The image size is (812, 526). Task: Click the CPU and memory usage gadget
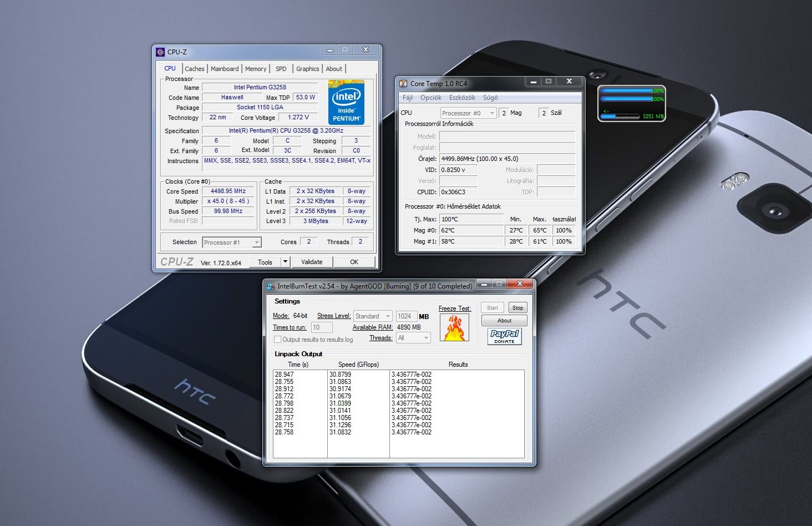tap(632, 103)
